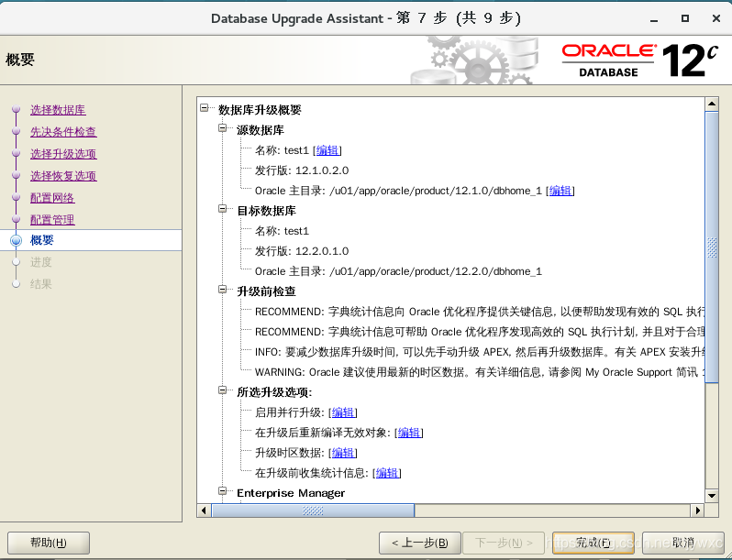
Task: Click the horizontal scrollbar left arrow
Action: 204,511
